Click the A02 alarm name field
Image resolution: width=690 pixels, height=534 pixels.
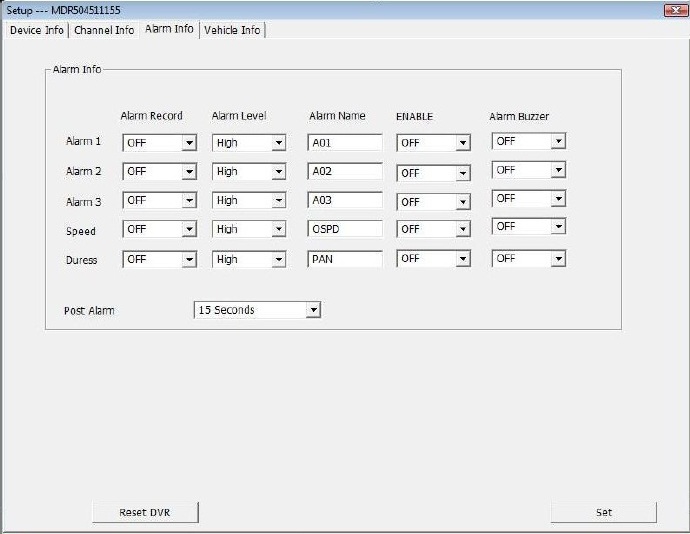point(345,171)
